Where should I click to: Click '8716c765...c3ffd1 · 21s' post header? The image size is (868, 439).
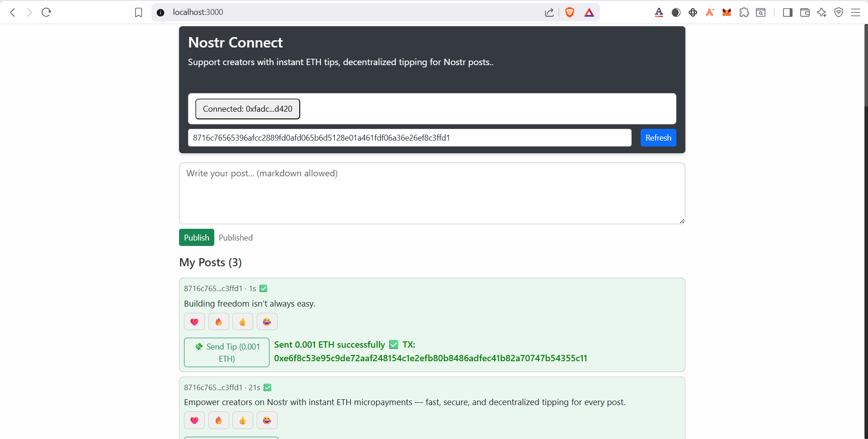click(222, 387)
